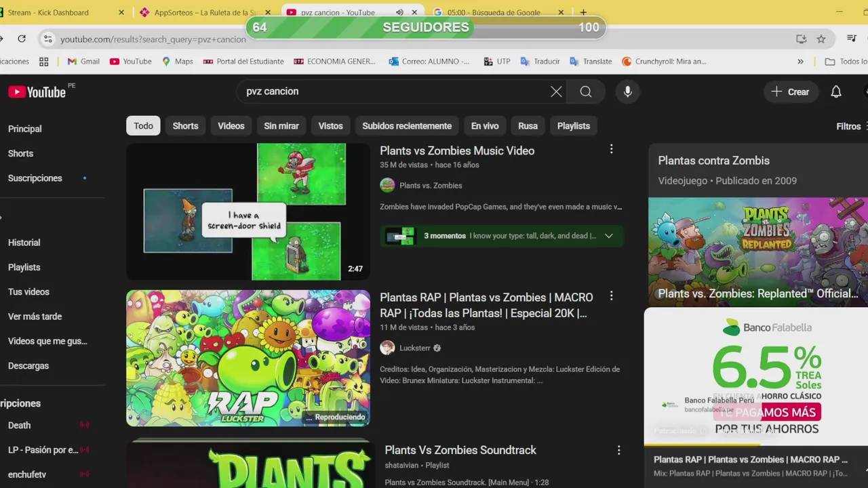Open the Crunchyroll bookmark

coord(664,61)
